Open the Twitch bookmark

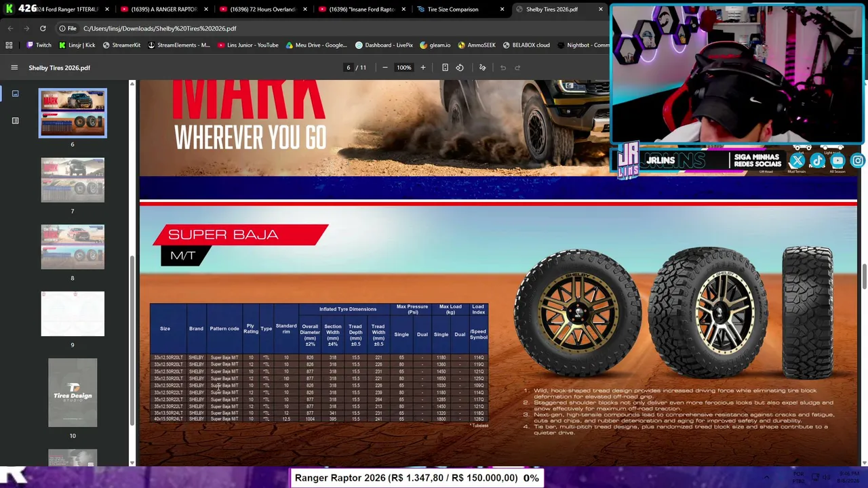[39, 45]
